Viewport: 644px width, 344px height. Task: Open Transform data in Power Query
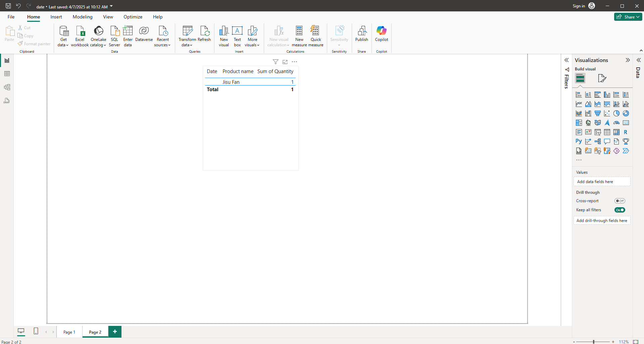click(x=187, y=36)
